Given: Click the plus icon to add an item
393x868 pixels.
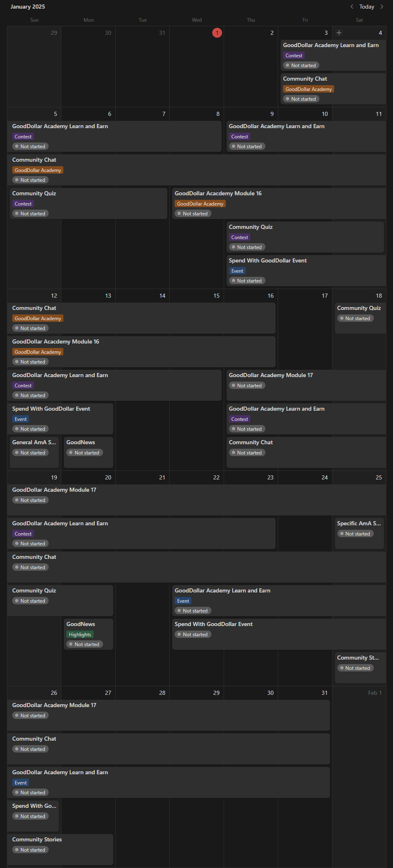Looking at the screenshot, I should [x=339, y=33].
